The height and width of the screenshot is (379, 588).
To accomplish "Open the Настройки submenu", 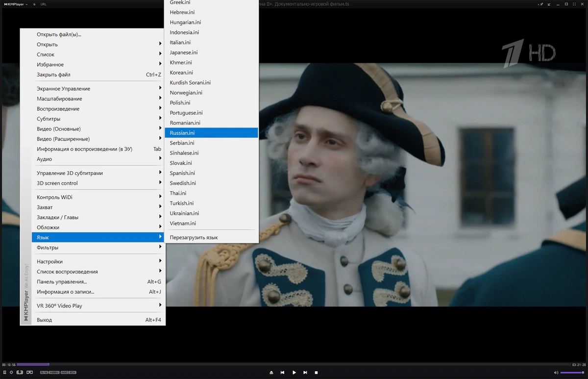I will point(98,261).
